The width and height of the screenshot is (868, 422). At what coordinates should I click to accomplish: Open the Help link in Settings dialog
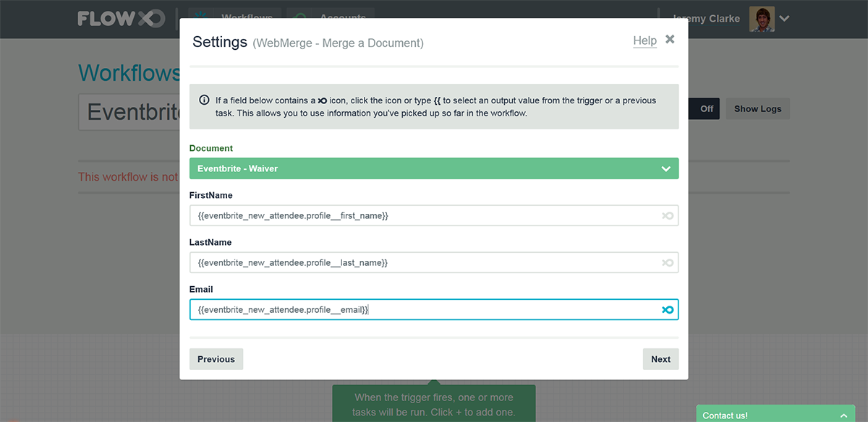pos(644,40)
